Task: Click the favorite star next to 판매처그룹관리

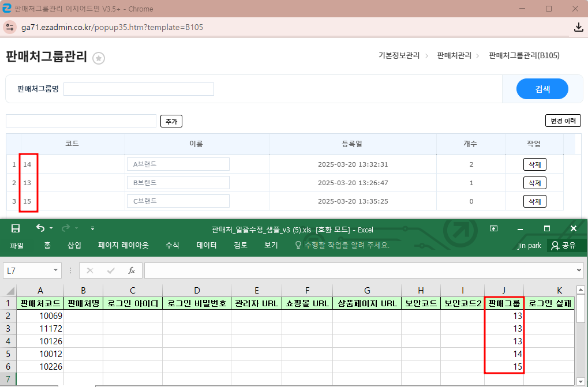Action: [x=99, y=58]
